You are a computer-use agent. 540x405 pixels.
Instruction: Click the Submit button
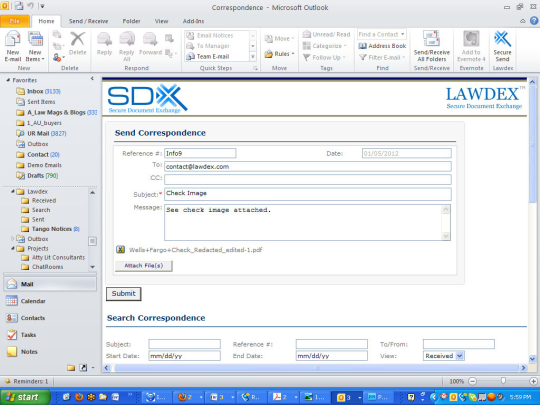(123, 293)
